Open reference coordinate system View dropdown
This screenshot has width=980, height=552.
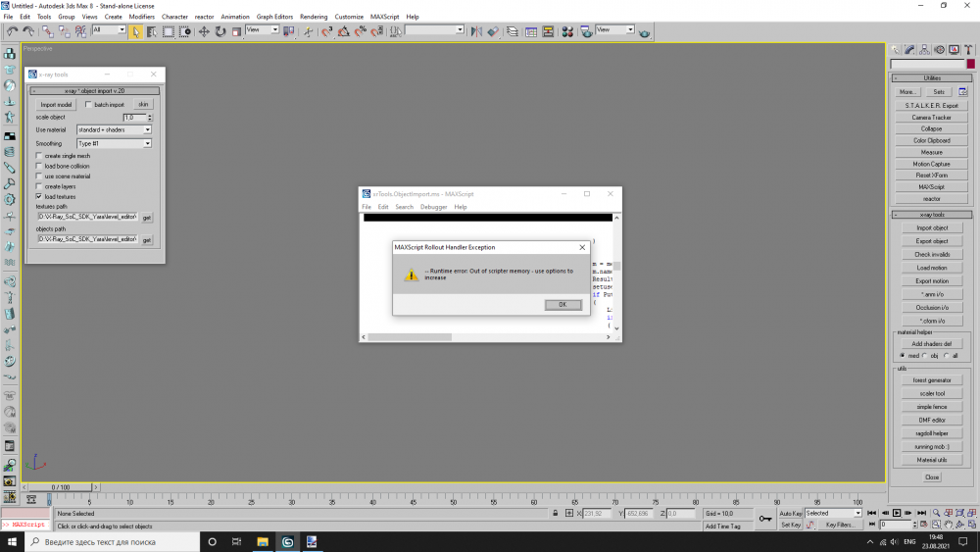pyautogui.click(x=262, y=30)
